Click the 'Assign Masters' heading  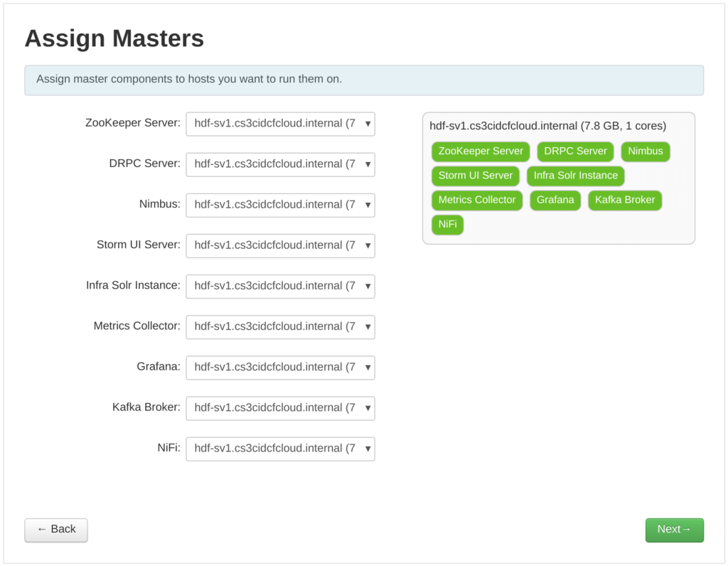coord(114,38)
